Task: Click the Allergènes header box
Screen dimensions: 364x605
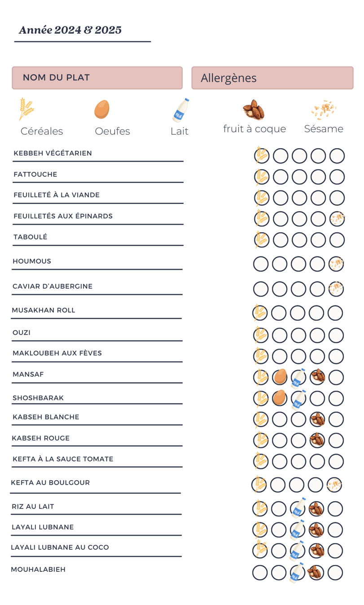Action: 272,78
